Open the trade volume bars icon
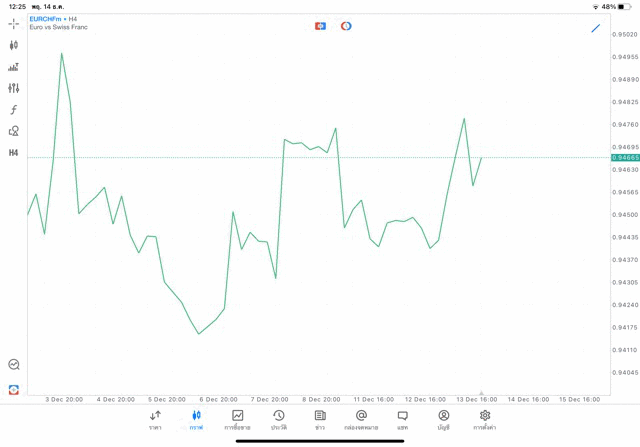 13,67
